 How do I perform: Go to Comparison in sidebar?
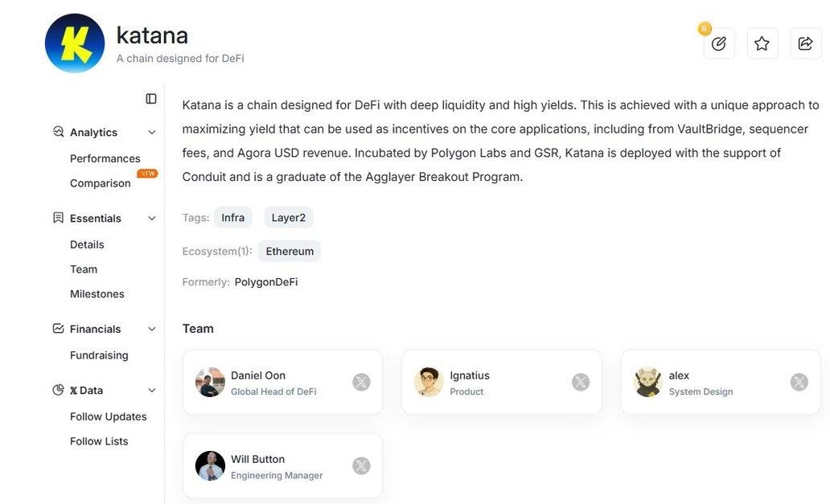(x=100, y=183)
